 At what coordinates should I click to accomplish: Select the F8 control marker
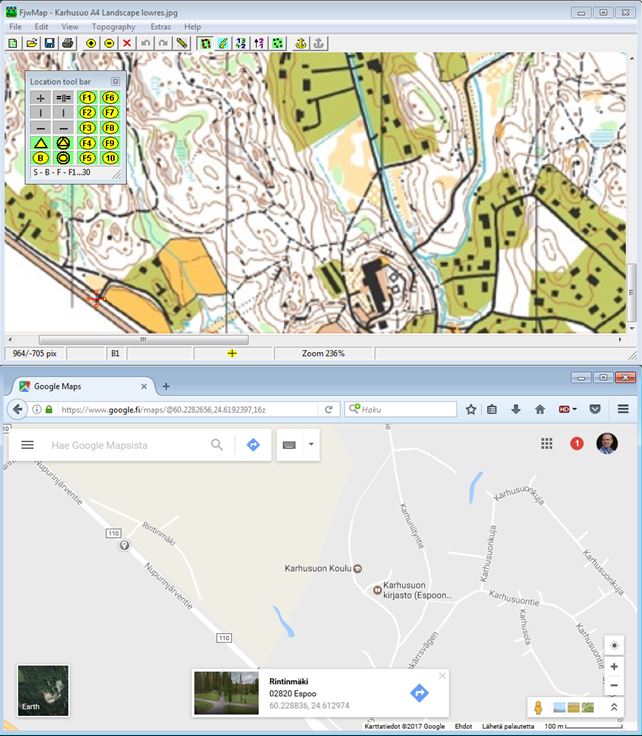pos(110,128)
